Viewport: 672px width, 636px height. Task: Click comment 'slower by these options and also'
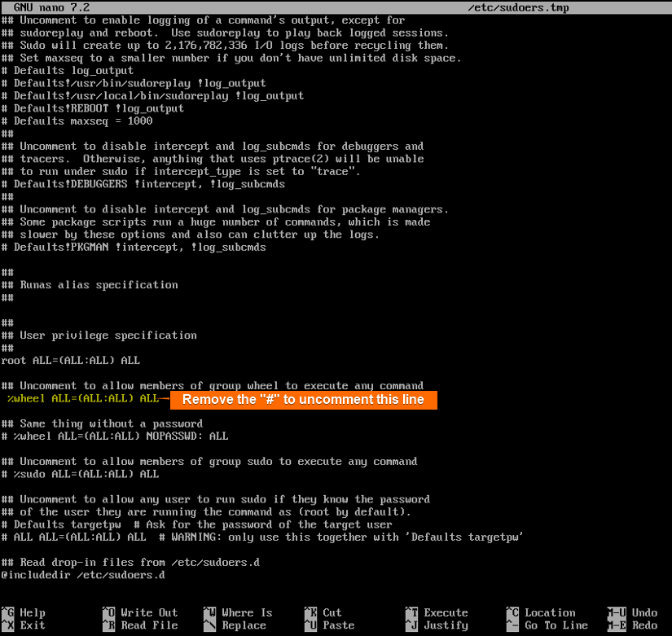[x=191, y=234]
